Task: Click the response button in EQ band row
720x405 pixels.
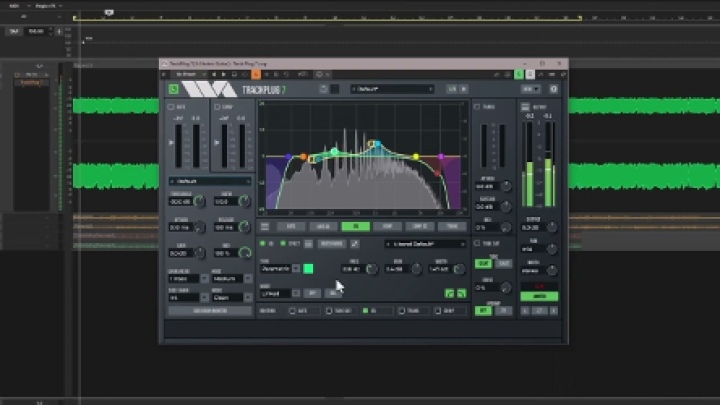Action: pos(332,244)
